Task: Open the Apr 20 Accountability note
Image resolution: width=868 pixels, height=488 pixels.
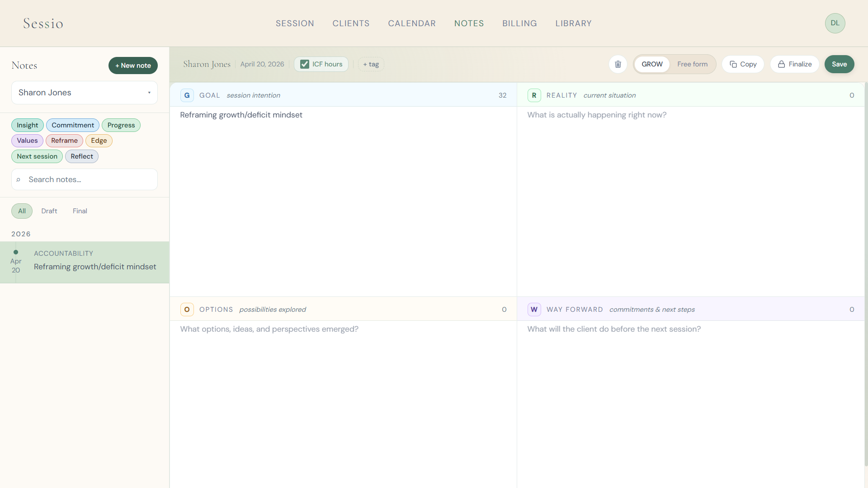Action: point(85,263)
